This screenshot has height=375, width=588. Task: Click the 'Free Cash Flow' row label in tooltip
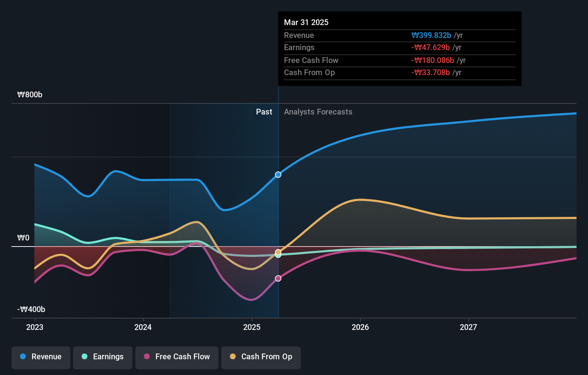(x=311, y=60)
